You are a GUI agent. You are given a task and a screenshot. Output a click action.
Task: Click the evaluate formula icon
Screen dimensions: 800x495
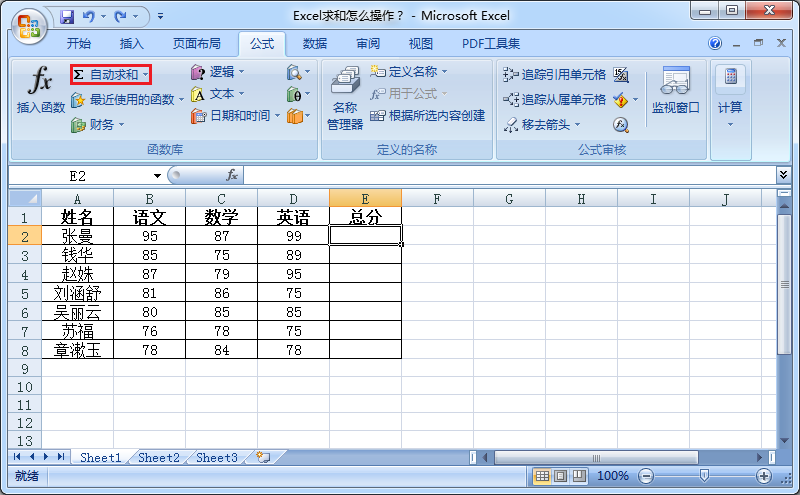[x=620, y=125]
